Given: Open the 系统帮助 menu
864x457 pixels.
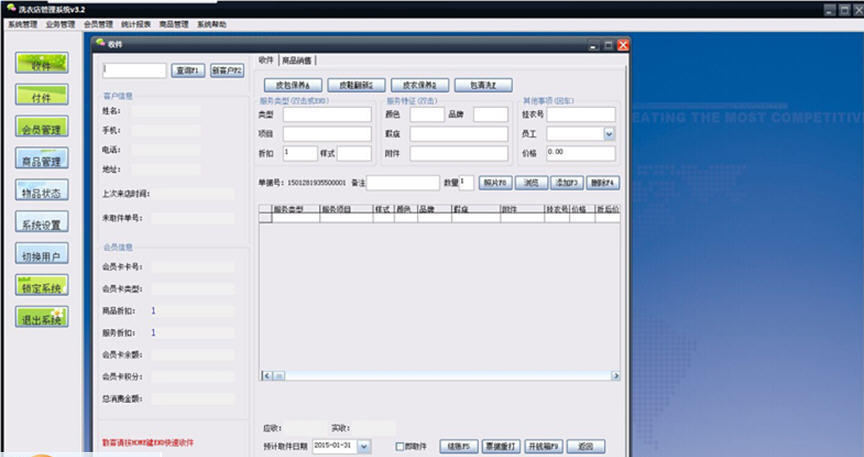Looking at the screenshot, I should 212,24.
